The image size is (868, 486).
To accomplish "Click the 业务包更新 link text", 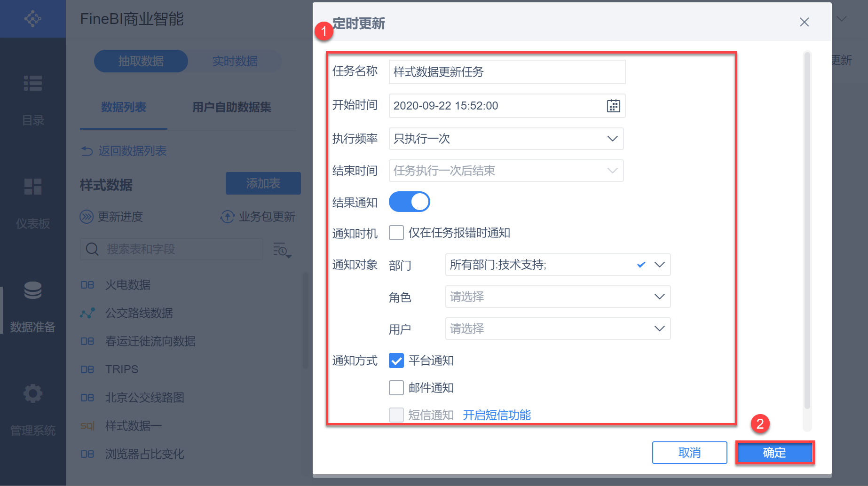I will click(267, 217).
